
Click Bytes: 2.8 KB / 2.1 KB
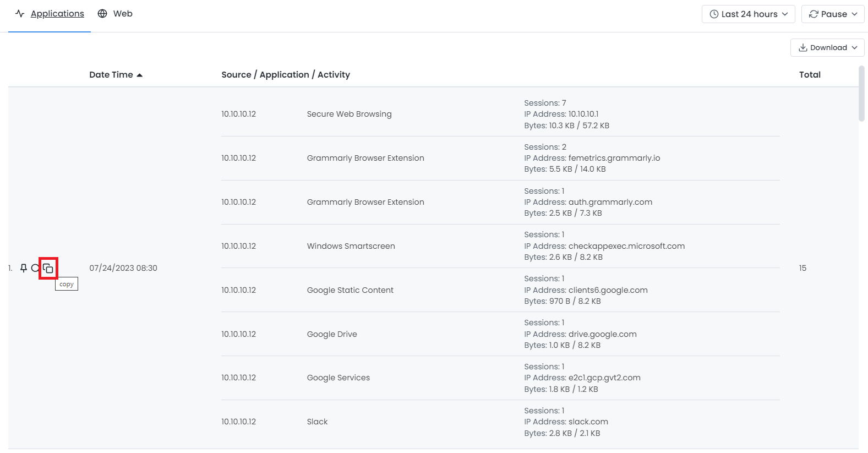click(x=563, y=433)
